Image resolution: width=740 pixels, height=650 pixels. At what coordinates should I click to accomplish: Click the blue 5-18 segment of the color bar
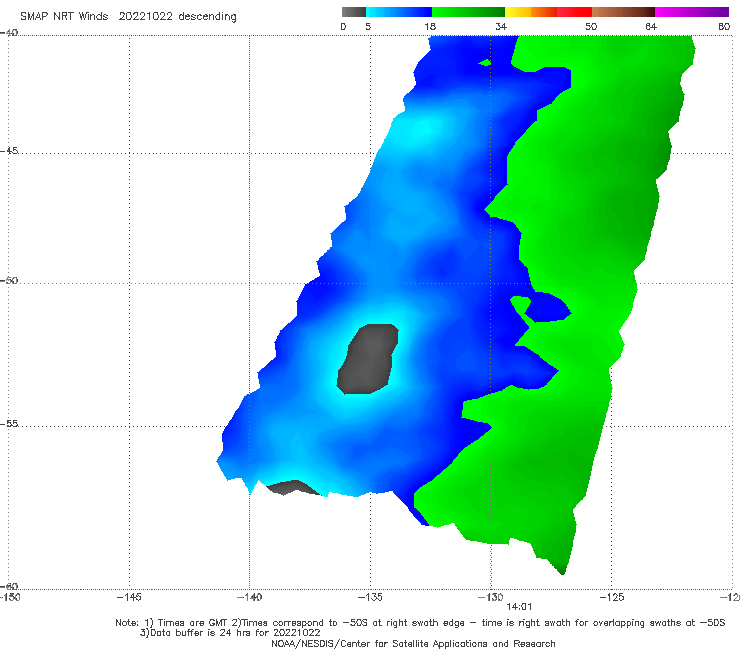[399, 12]
